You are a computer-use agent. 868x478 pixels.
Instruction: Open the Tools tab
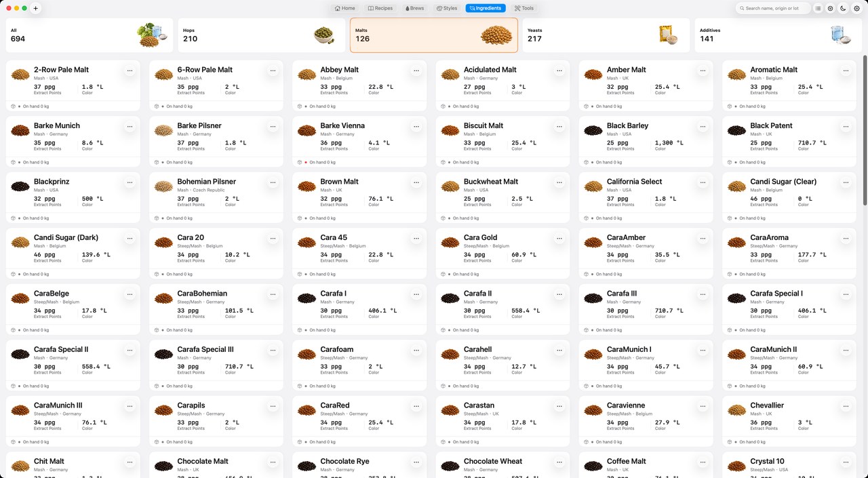524,8
